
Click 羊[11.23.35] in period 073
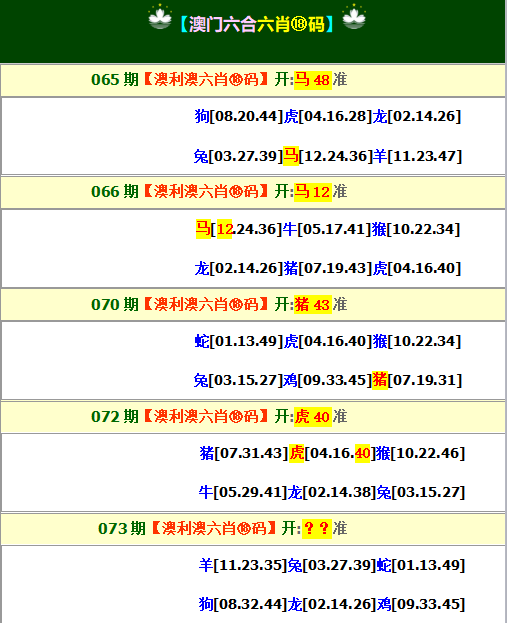click(x=243, y=565)
